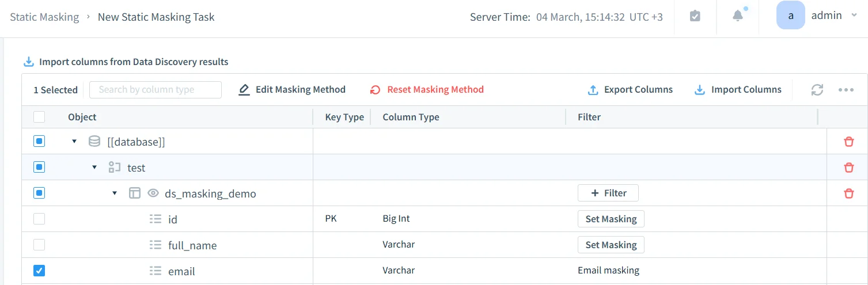Click the Filter column header
Image resolution: width=868 pixels, height=285 pixels.
click(589, 117)
